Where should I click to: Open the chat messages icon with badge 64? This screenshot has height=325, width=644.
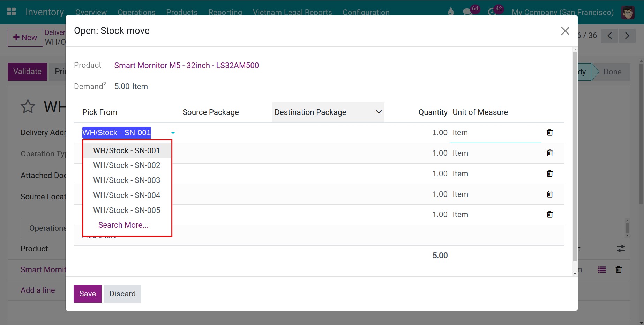[x=467, y=12]
